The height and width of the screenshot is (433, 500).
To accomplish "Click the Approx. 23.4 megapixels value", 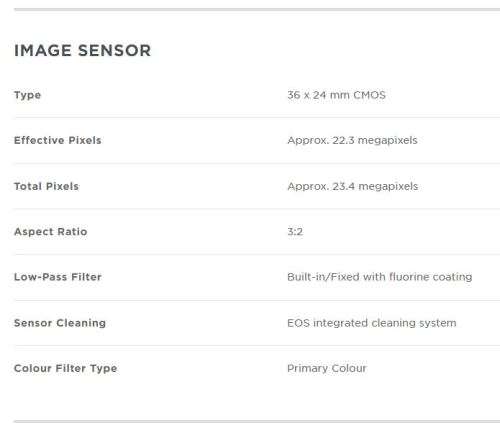I will [x=353, y=187].
